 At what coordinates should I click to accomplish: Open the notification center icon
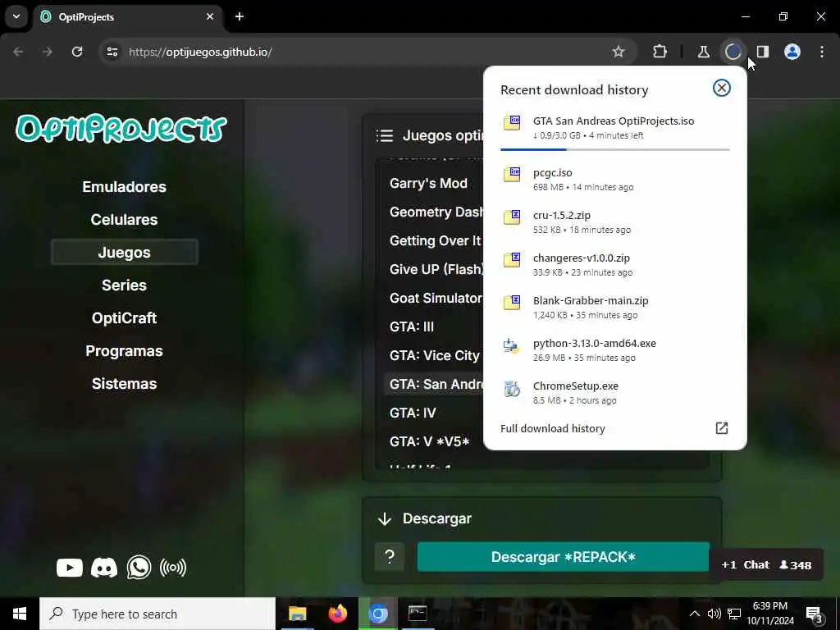pyautogui.click(x=815, y=615)
